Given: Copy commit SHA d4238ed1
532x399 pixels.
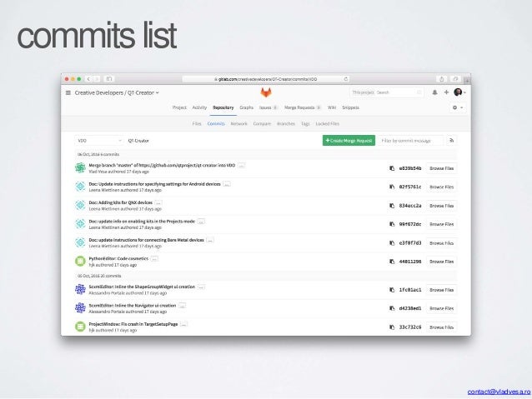Looking at the screenshot, I should pos(392,308).
